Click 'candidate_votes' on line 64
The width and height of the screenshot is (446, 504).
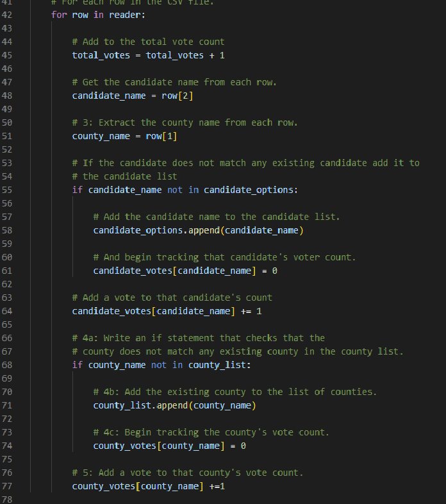click(111, 311)
